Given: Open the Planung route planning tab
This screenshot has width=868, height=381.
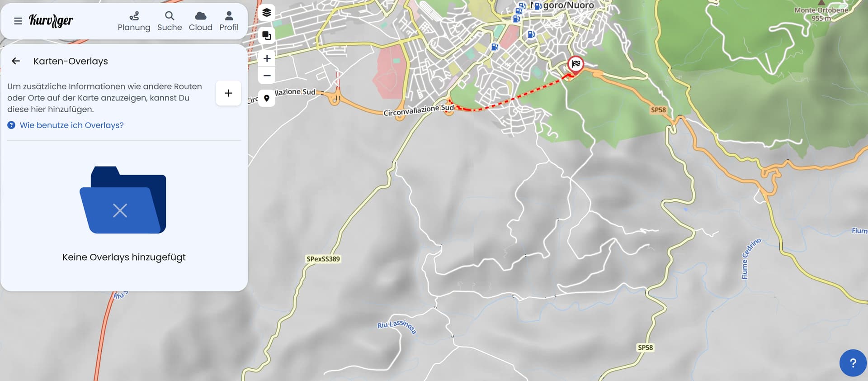Looking at the screenshot, I should pos(134,21).
